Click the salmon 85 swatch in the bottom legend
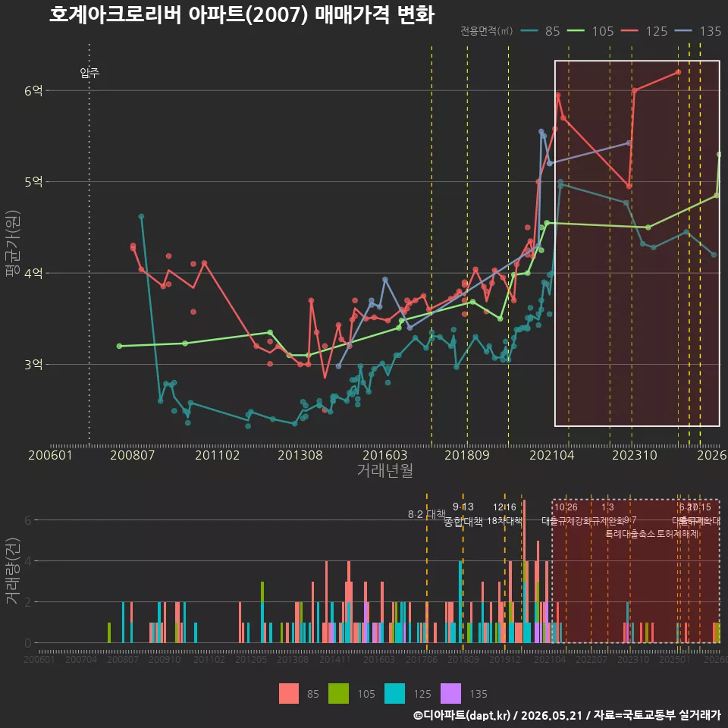Image resolution: width=728 pixels, height=728 pixels. coord(289,694)
